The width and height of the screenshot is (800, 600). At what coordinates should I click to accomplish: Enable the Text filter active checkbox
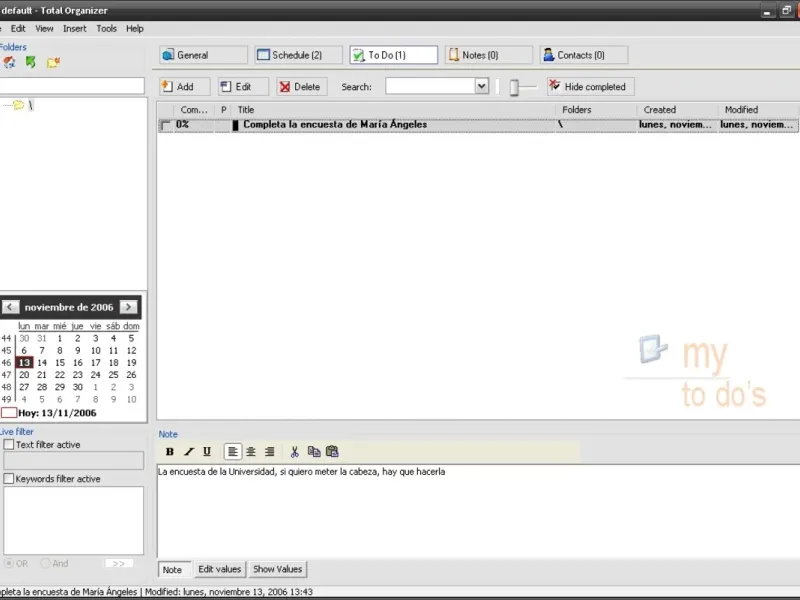coord(9,444)
